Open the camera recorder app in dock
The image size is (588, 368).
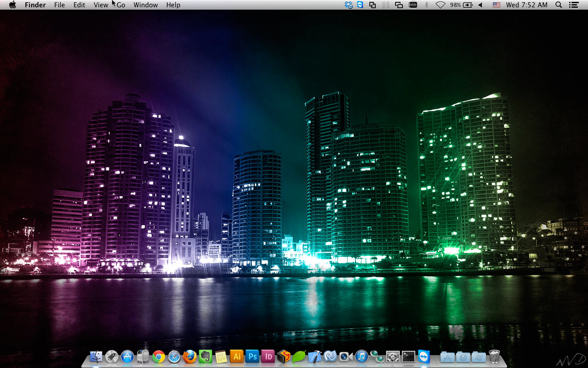click(346, 356)
